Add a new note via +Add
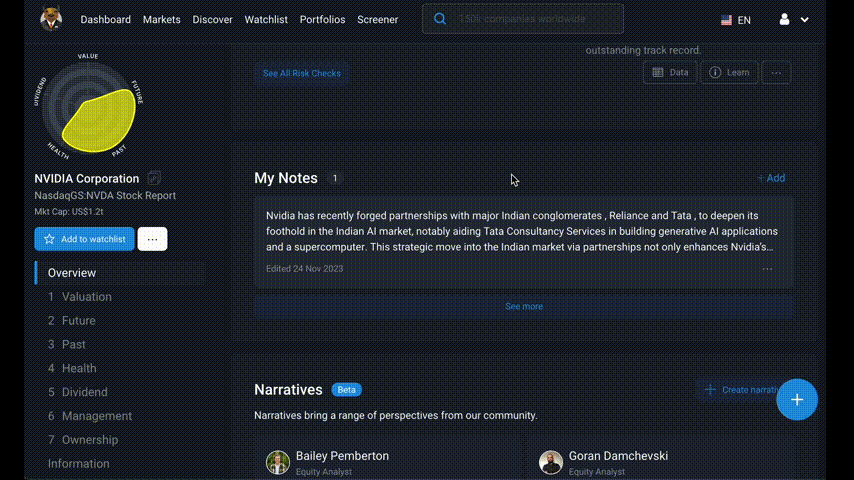Viewport: 854px width, 480px height. coord(771,178)
